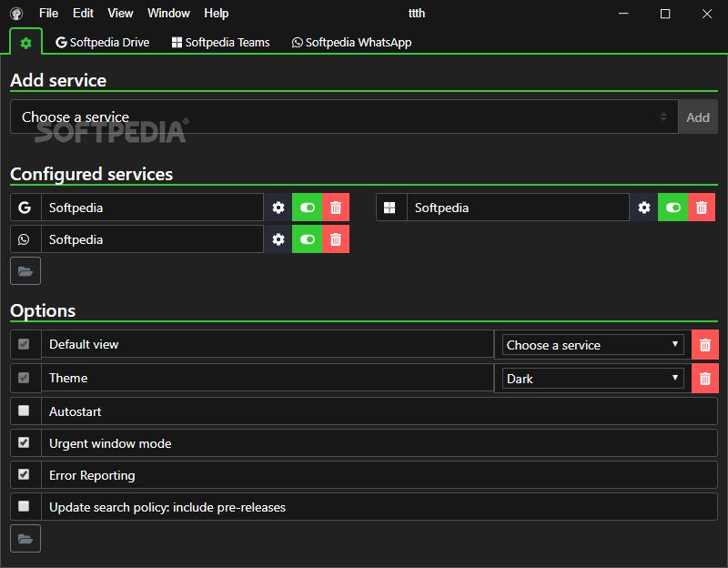Screen dimensions: 728x568
Task: Enable the Autostart checkbox
Action: click(24, 411)
